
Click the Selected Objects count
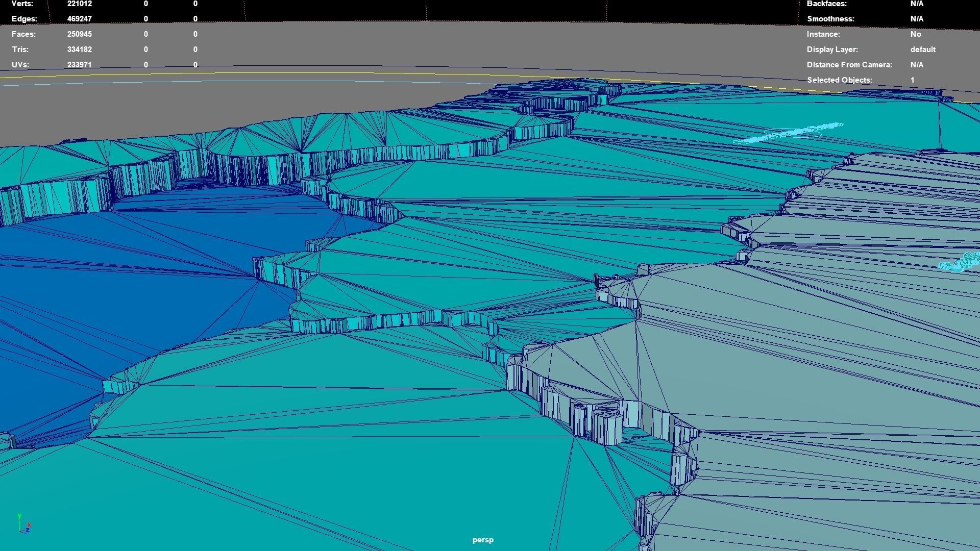pos(912,80)
